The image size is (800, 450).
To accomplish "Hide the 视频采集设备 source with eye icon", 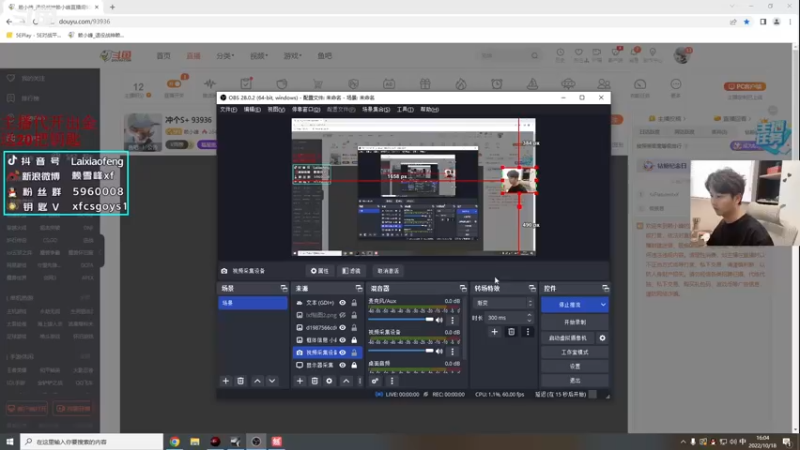I will [x=343, y=353].
